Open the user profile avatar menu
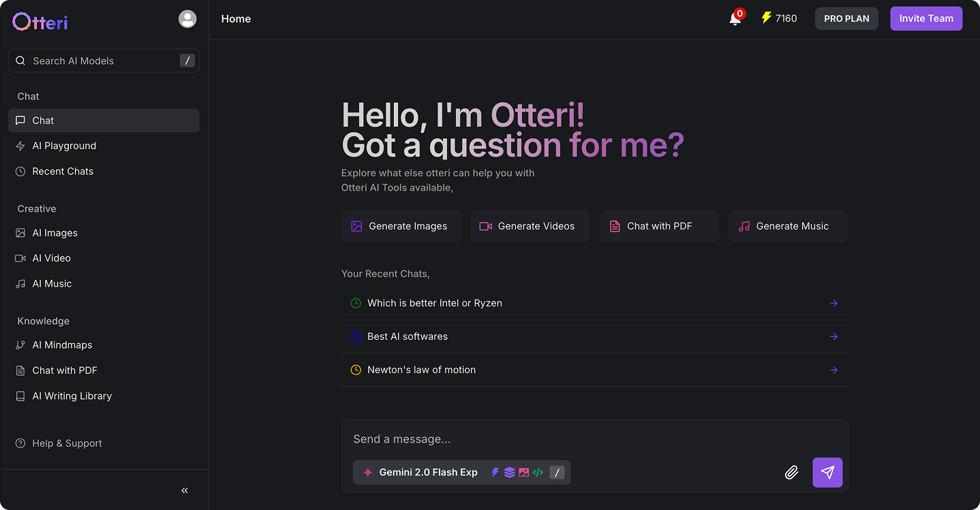The height and width of the screenshot is (510, 980). click(x=187, y=18)
